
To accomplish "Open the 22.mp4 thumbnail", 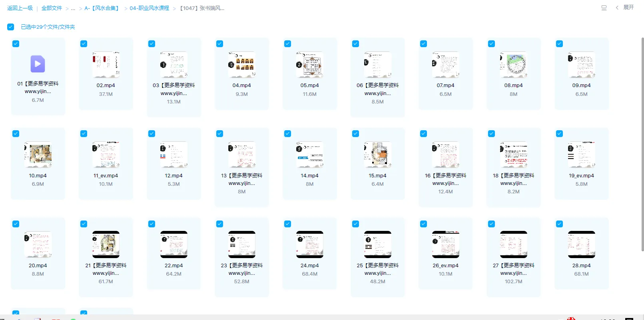I will tap(174, 244).
